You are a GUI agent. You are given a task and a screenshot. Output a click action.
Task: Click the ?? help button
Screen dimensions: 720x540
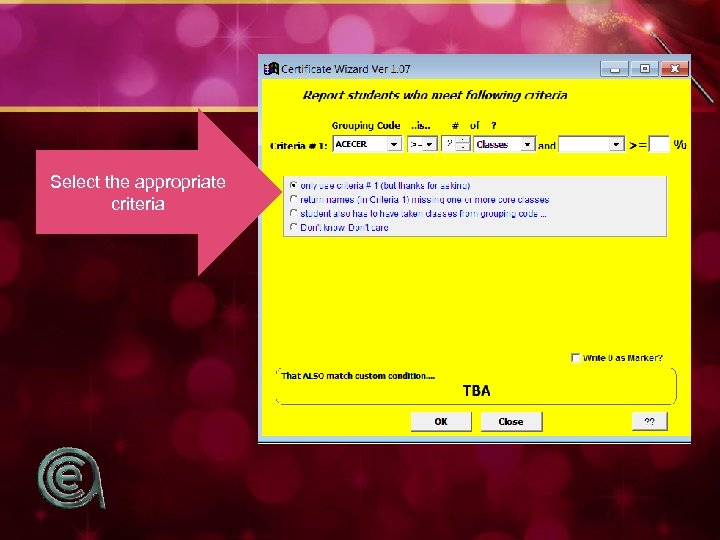click(x=649, y=421)
